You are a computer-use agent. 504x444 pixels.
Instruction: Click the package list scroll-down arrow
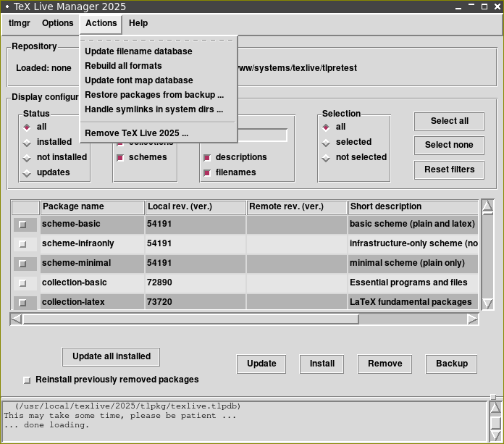pos(487,303)
